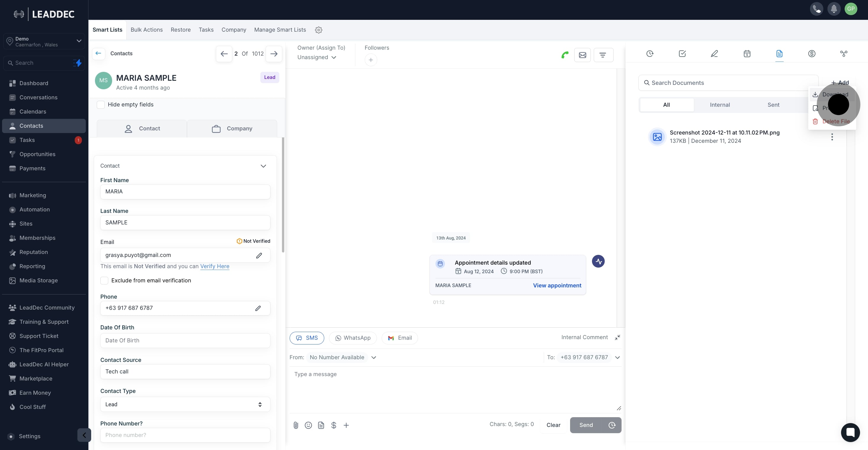868x450 pixels.
Task: Edit the email address pencil icon
Action: pyautogui.click(x=259, y=255)
